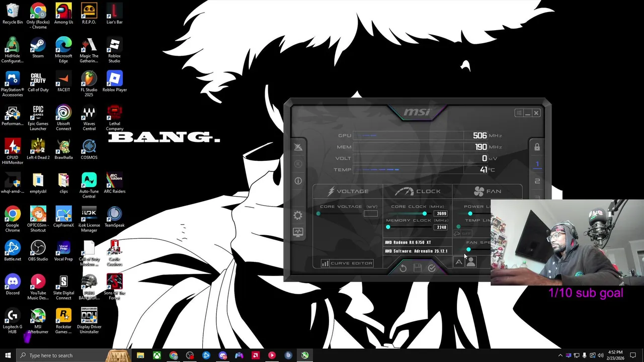Open MSI Afterburner settings gear
The width and height of the screenshot is (644, 362).
click(x=298, y=216)
